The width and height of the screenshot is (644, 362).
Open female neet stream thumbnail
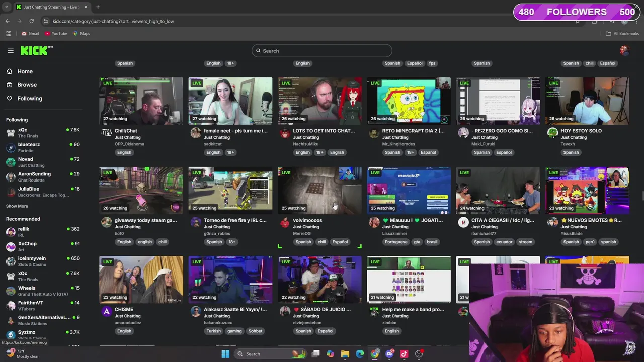pos(230,101)
